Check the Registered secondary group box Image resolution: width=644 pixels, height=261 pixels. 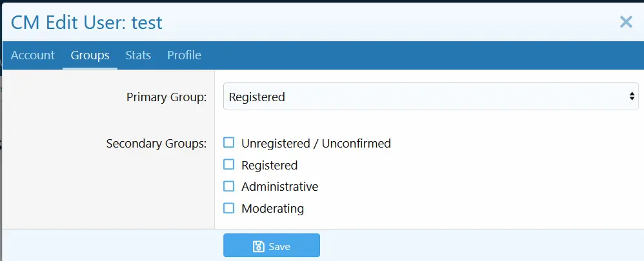(x=228, y=164)
